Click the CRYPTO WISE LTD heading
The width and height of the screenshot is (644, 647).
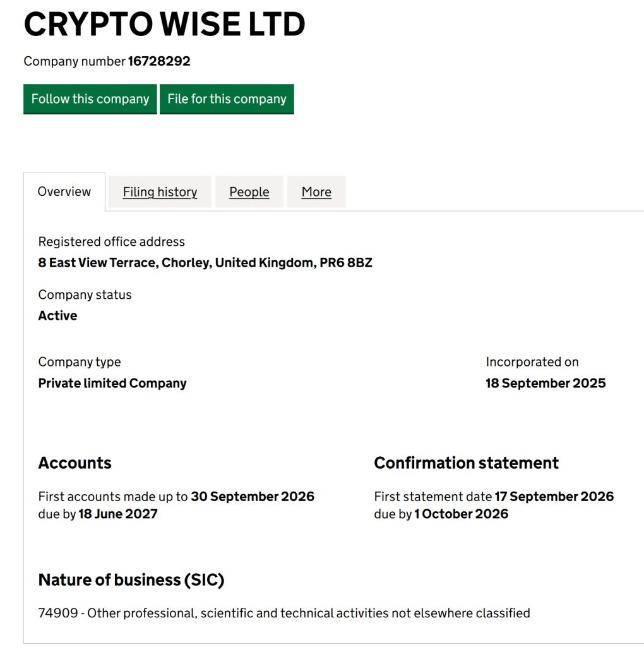click(x=164, y=25)
